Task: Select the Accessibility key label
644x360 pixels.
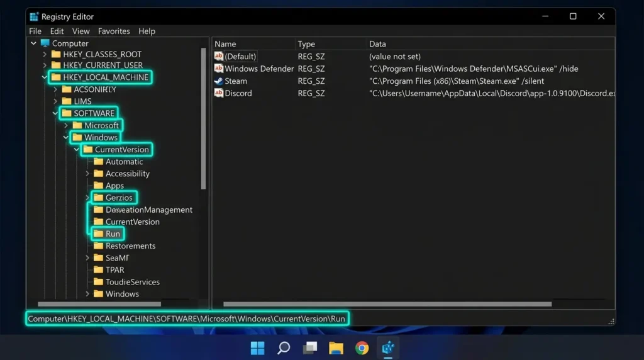Action: [x=127, y=174]
